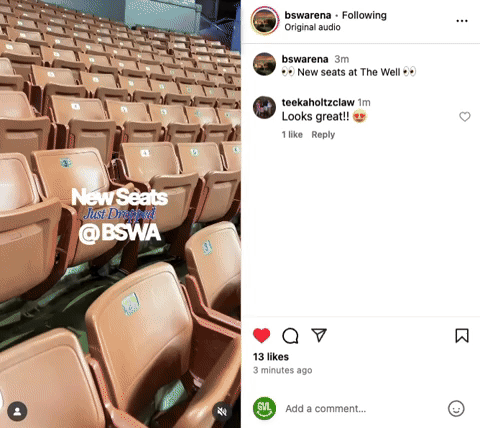This screenshot has width=480, height=428.
Task: Unmute the video with the speaker icon
Action: point(222,412)
